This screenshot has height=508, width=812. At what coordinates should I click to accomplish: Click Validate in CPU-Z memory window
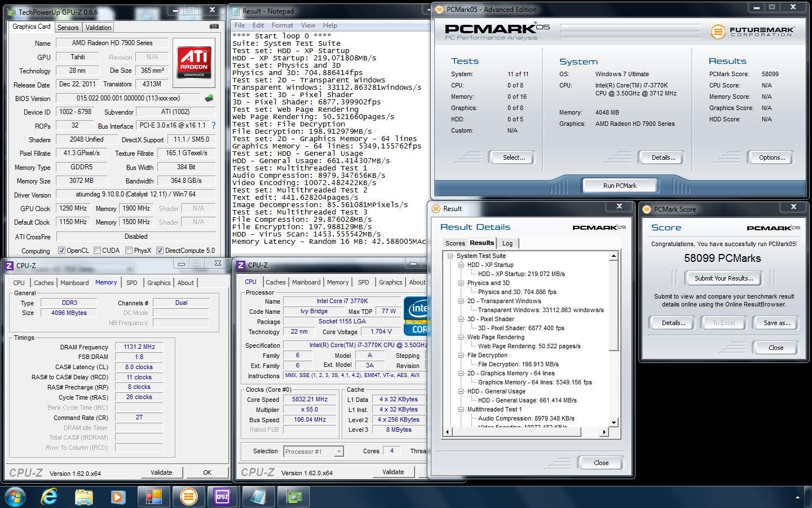[161, 472]
